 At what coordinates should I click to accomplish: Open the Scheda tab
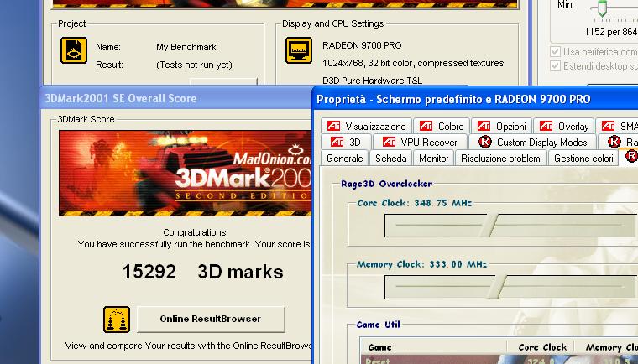click(x=390, y=158)
